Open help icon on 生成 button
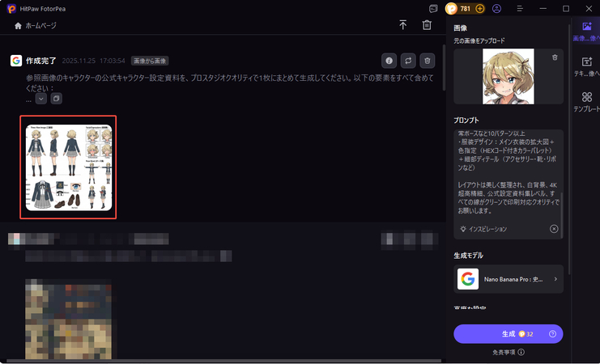 552,334
